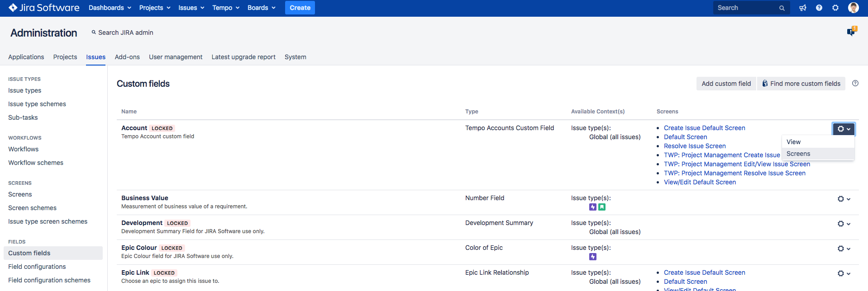
Task: Click the Jira Software logo
Action: [44, 8]
